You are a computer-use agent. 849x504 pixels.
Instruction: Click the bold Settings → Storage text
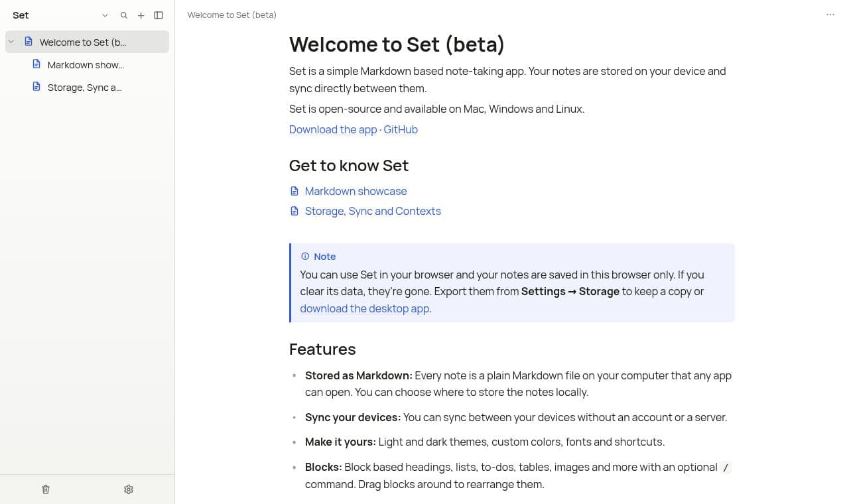tap(570, 291)
